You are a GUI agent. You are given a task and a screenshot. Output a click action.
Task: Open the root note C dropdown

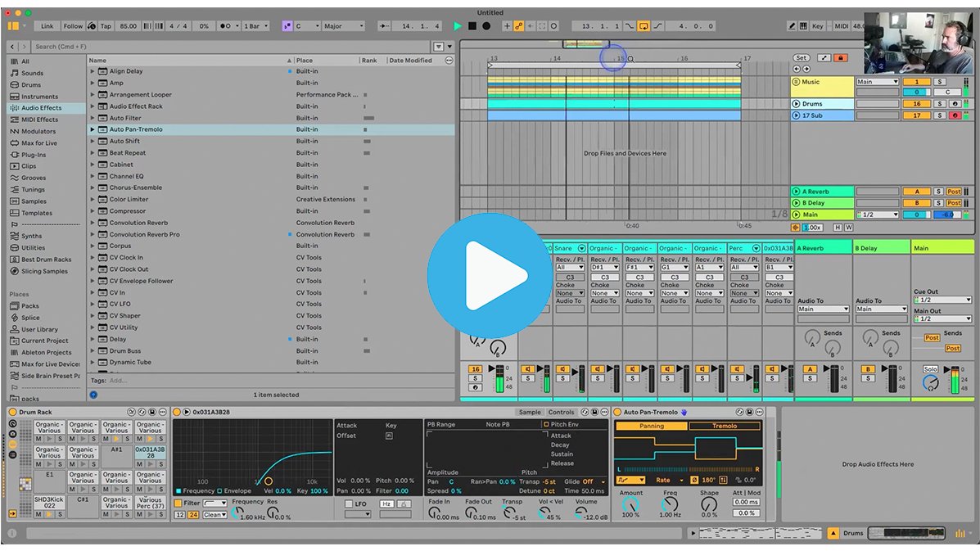point(308,26)
